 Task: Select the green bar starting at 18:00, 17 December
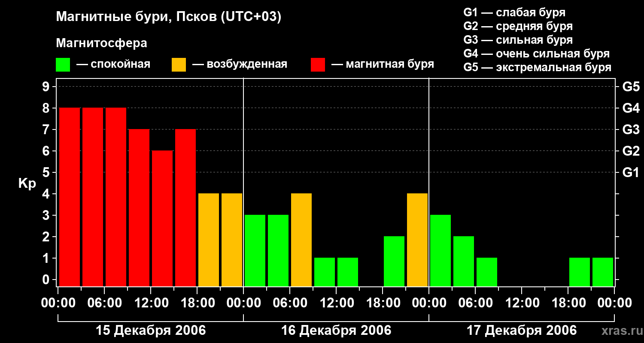580,272
